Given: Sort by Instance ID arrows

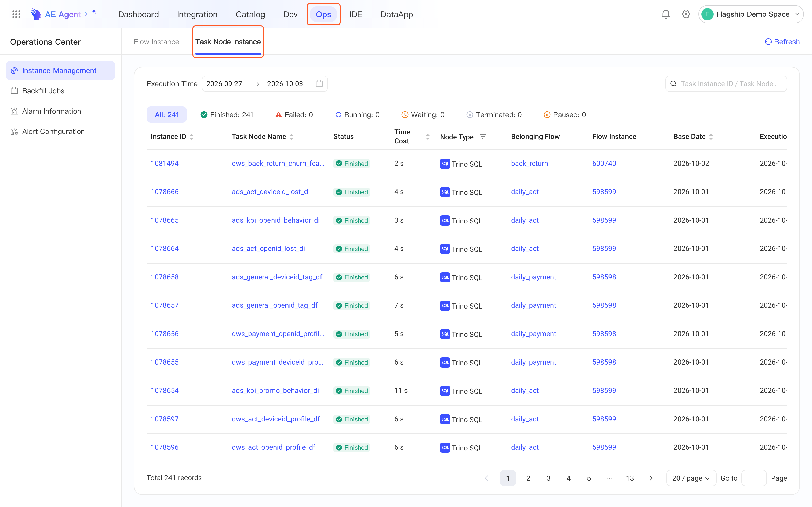Looking at the screenshot, I should (x=191, y=136).
